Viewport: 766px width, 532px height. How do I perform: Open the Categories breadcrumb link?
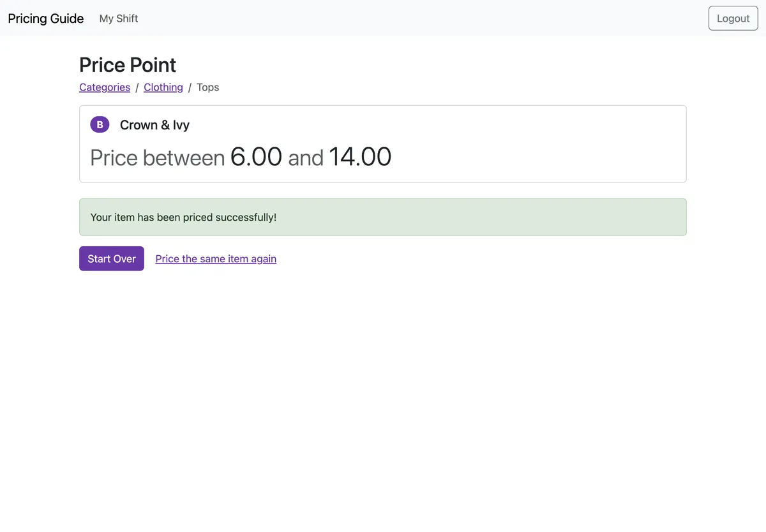(105, 87)
